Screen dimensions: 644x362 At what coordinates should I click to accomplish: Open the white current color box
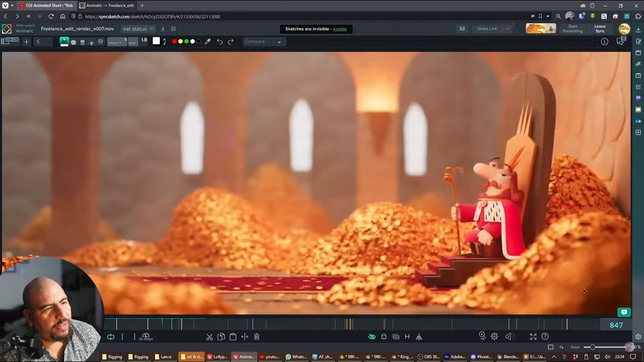pos(156,41)
